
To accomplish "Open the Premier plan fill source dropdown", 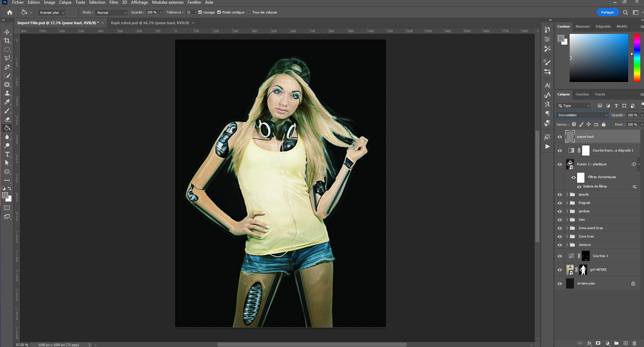I will pos(51,12).
